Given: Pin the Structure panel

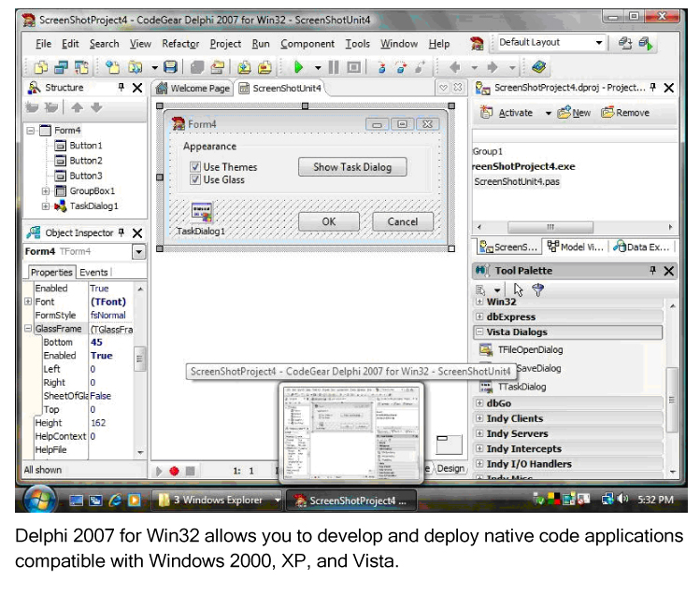Looking at the screenshot, I should pyautogui.click(x=121, y=87).
